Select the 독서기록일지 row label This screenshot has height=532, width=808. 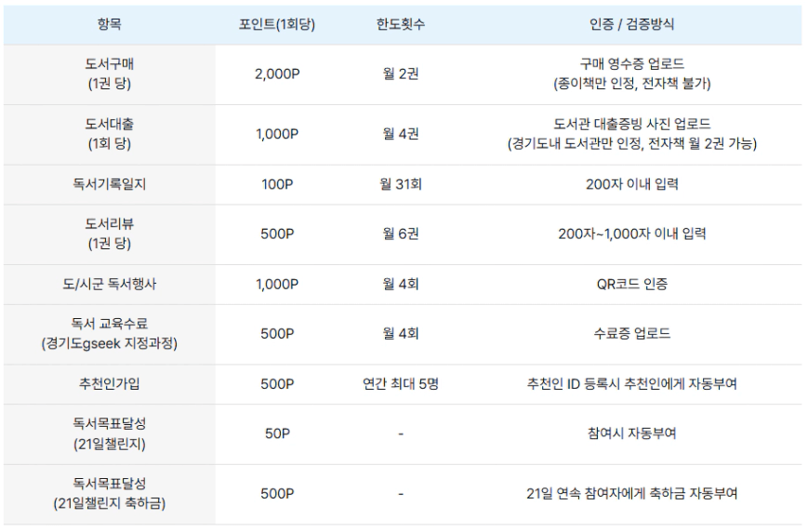pyautogui.click(x=109, y=184)
